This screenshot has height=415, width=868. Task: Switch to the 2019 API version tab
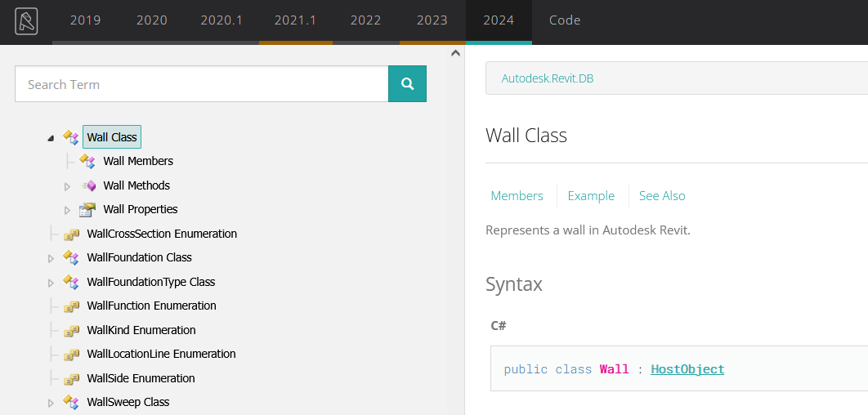[86, 20]
